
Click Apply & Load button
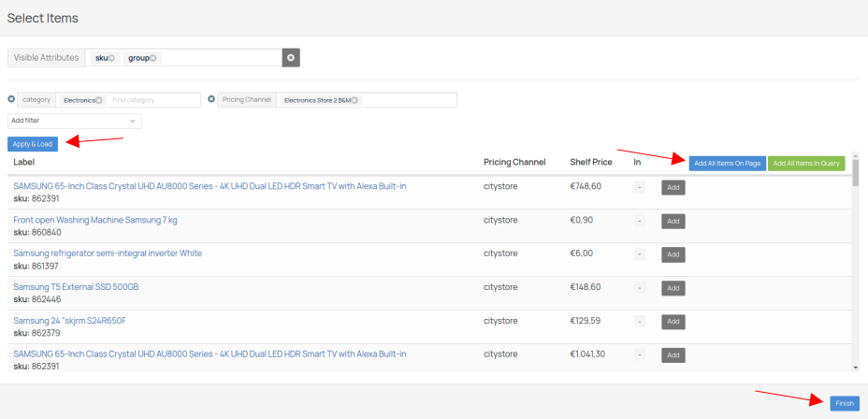point(33,144)
